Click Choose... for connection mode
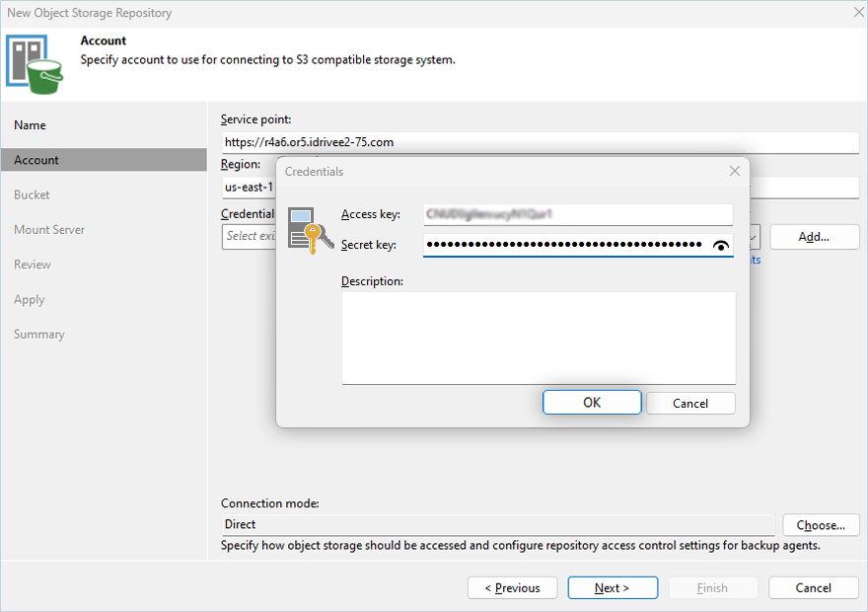 821,525
